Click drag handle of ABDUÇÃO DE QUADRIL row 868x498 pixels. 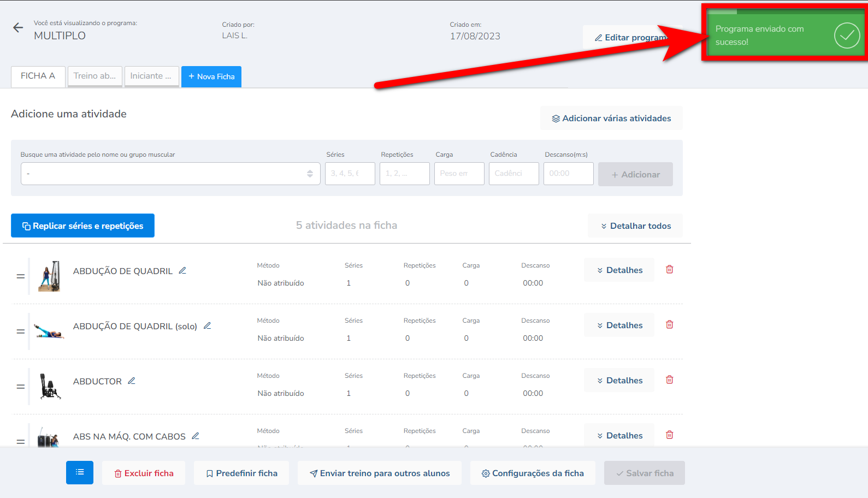point(21,276)
